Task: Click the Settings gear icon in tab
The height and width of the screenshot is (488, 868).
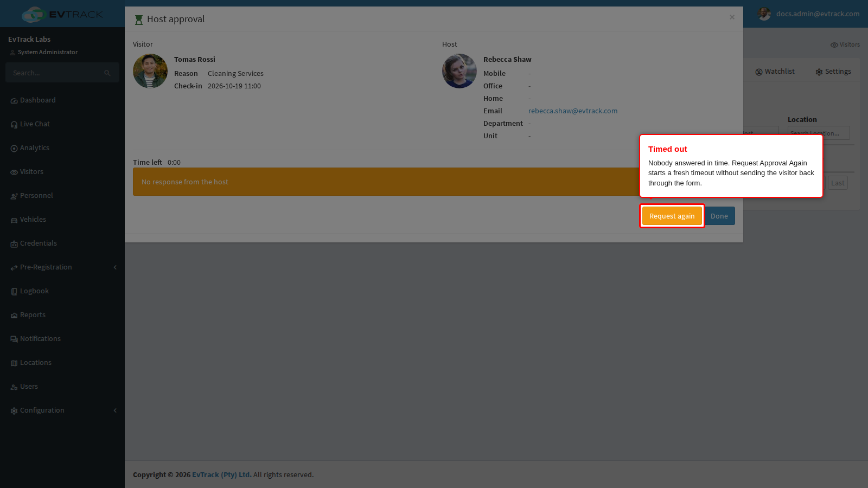Action: (819, 72)
